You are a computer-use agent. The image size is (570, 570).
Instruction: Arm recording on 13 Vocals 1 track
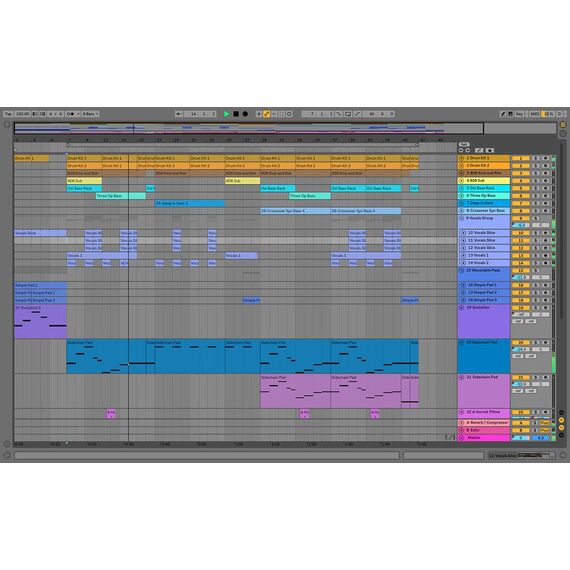pyautogui.click(x=545, y=256)
